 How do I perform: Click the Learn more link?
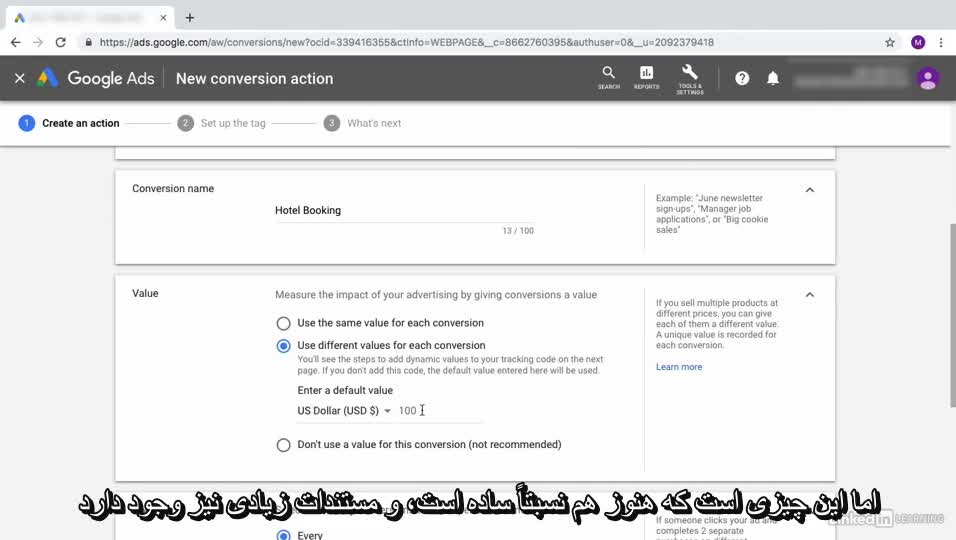coord(679,367)
